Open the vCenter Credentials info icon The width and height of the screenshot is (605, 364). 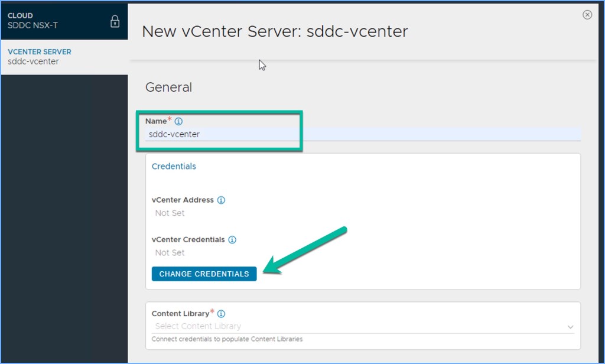[x=232, y=240]
